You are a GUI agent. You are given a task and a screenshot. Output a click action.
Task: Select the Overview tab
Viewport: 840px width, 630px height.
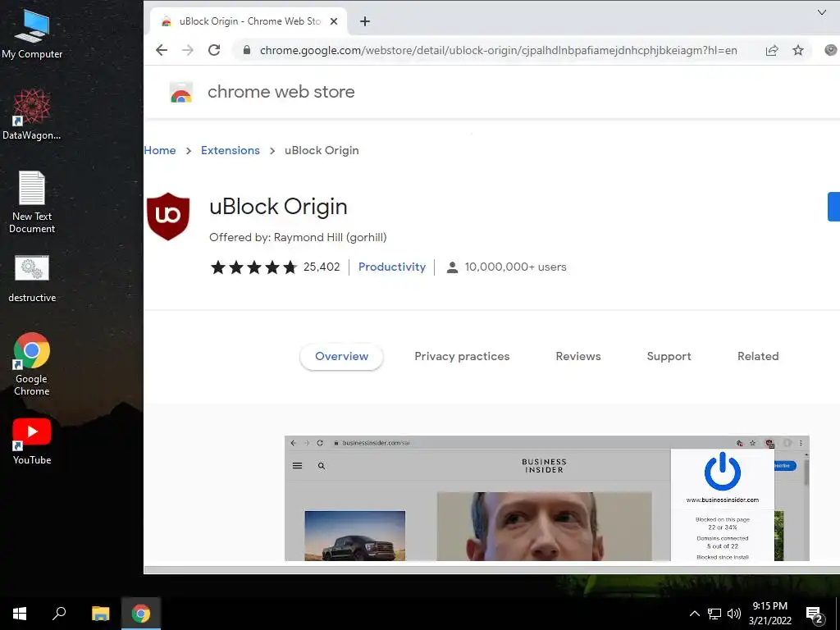(342, 356)
